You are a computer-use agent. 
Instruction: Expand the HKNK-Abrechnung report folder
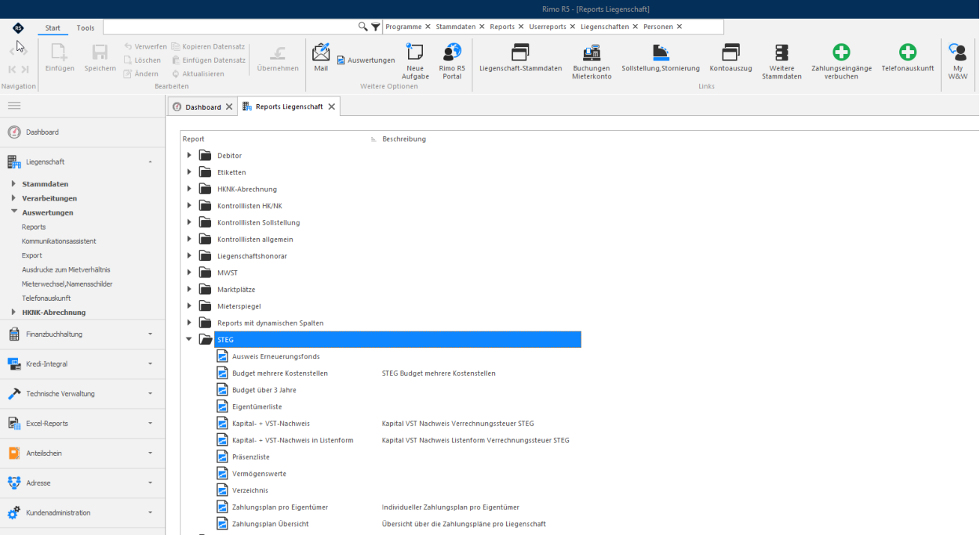[x=189, y=189]
